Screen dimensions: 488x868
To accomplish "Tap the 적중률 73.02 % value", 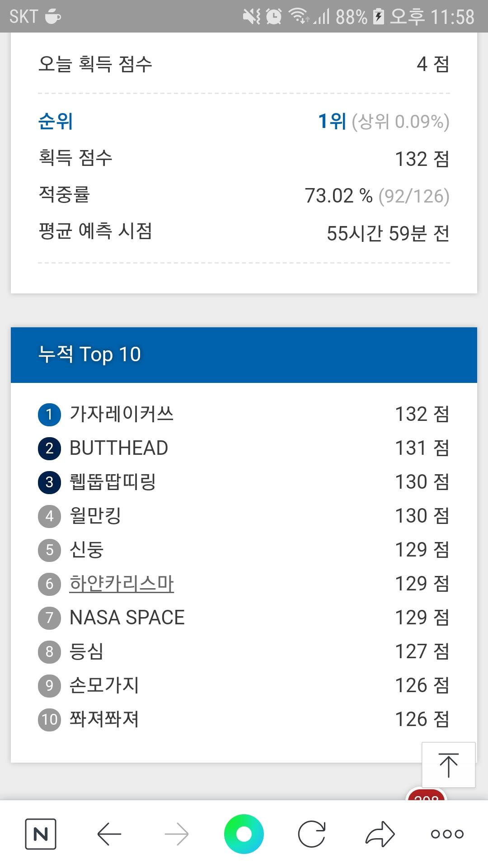I will (x=338, y=196).
